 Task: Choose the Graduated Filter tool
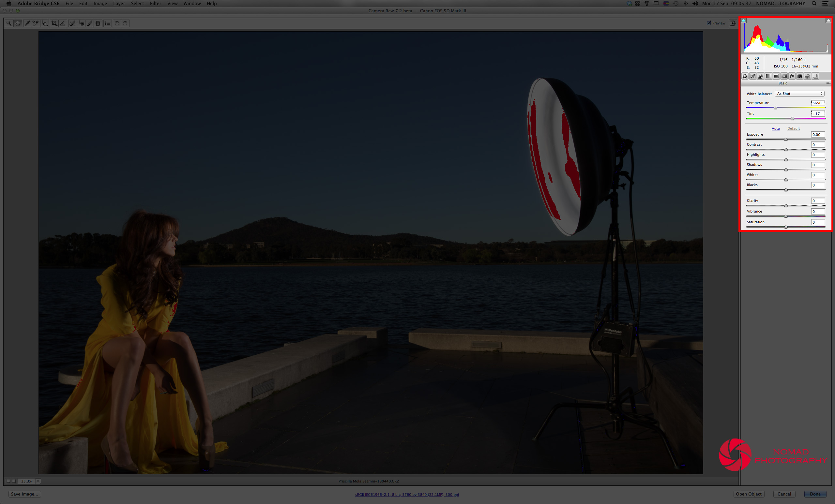click(x=98, y=23)
